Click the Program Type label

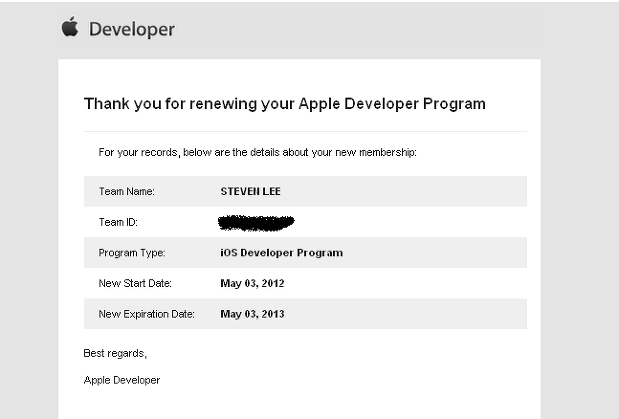click(x=132, y=253)
